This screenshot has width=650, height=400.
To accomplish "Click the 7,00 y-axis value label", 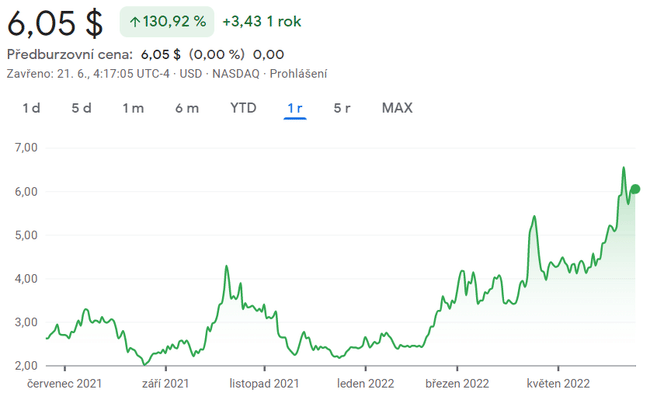I will tap(23, 147).
